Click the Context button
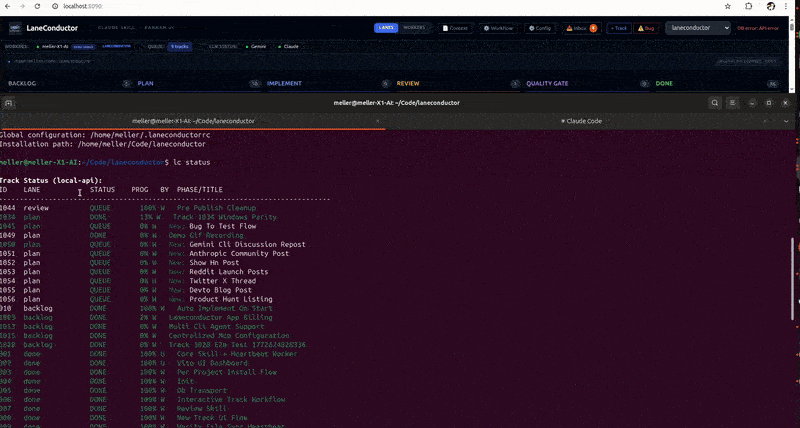 click(456, 28)
